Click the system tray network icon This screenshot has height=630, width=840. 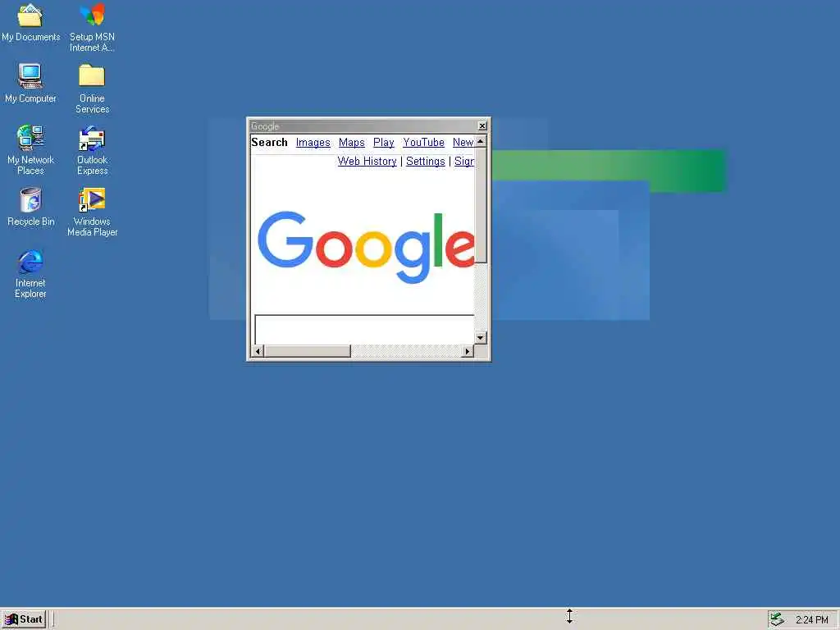778,619
